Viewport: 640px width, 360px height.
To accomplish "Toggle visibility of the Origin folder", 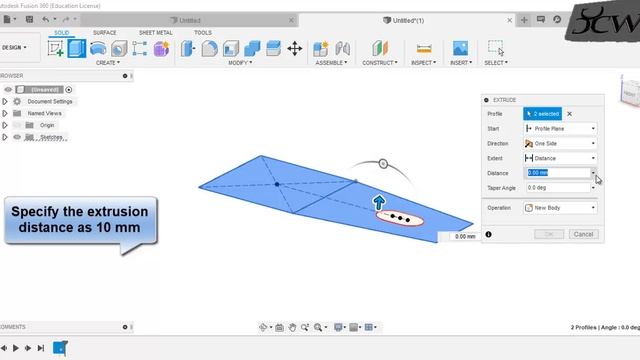I will 17,125.
